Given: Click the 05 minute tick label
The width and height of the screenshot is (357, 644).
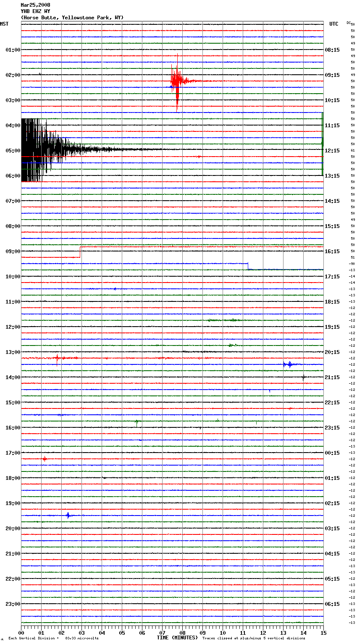Looking at the screenshot, I should 122,633.
